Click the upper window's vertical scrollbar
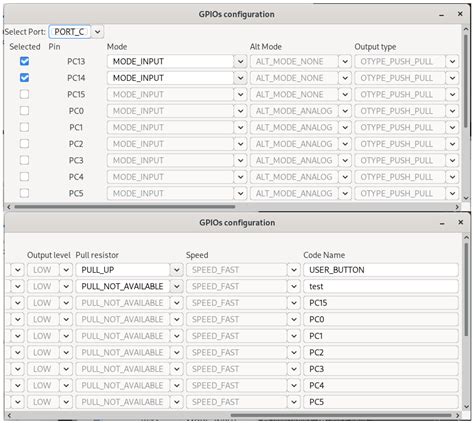 pyautogui.click(x=466, y=81)
